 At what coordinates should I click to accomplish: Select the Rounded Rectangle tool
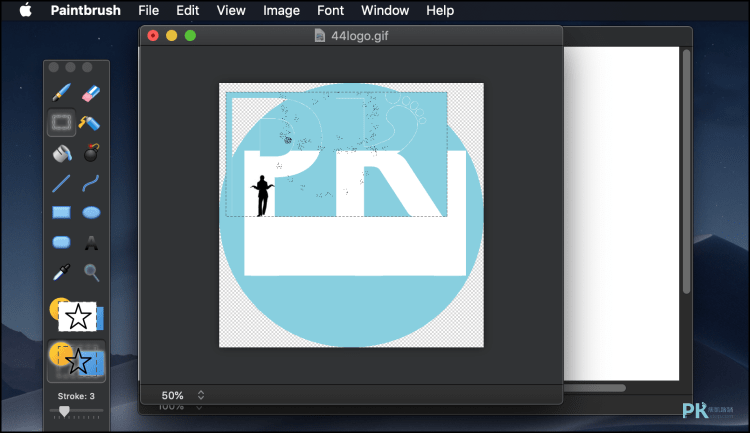61,242
